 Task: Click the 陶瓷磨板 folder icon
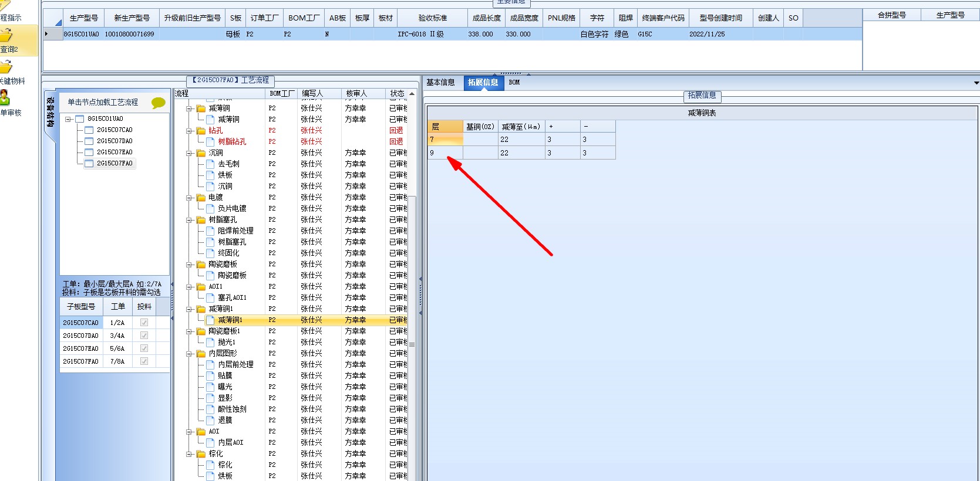point(201,264)
